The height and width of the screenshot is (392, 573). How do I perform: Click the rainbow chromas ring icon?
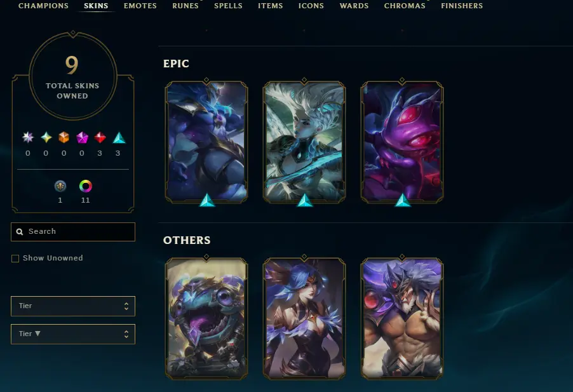[x=86, y=186]
